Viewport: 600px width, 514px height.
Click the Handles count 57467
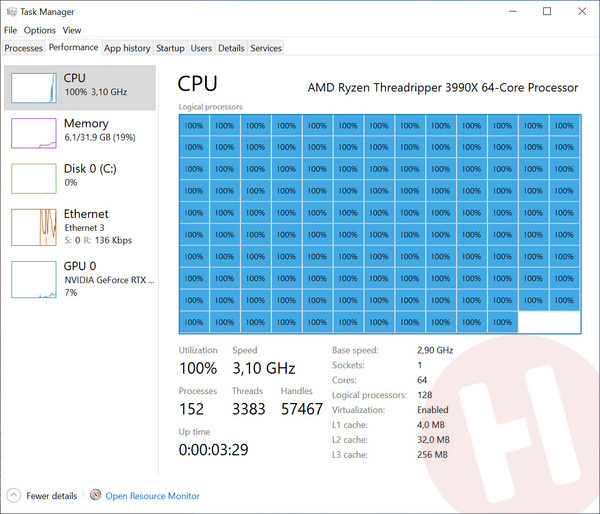pyautogui.click(x=302, y=409)
